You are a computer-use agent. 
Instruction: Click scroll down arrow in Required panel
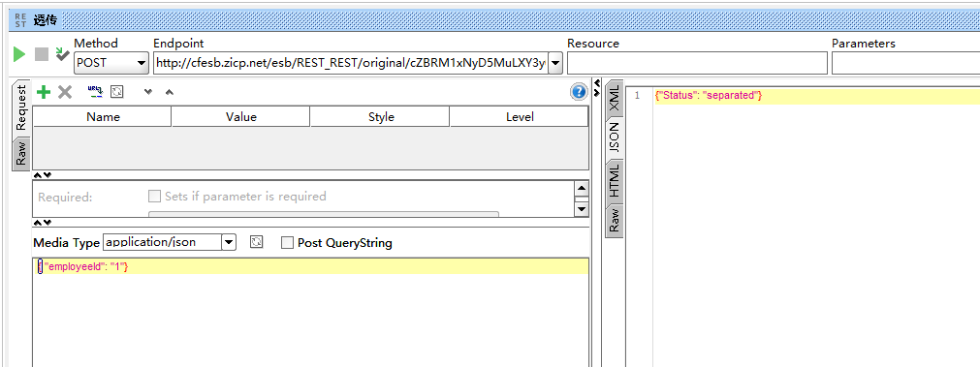pos(582,209)
